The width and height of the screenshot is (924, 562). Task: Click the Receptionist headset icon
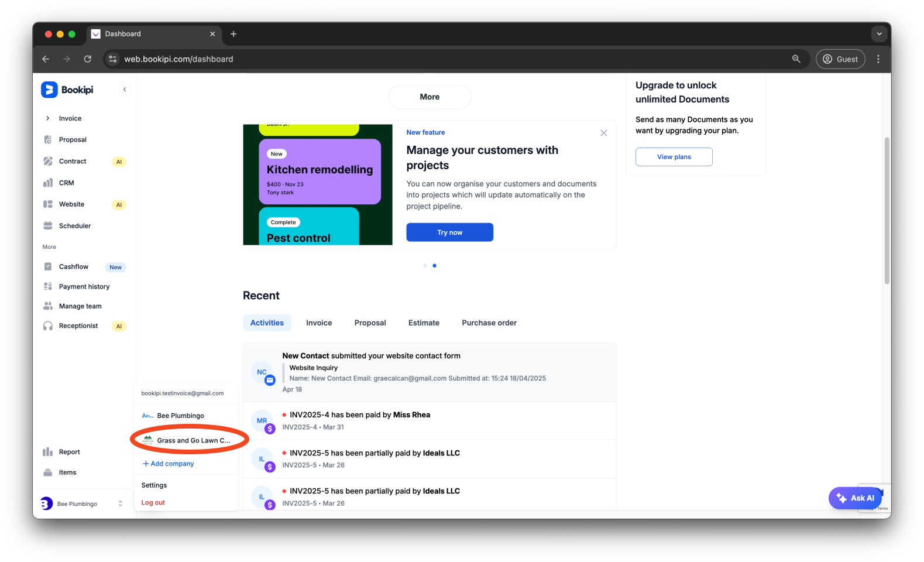(x=48, y=326)
